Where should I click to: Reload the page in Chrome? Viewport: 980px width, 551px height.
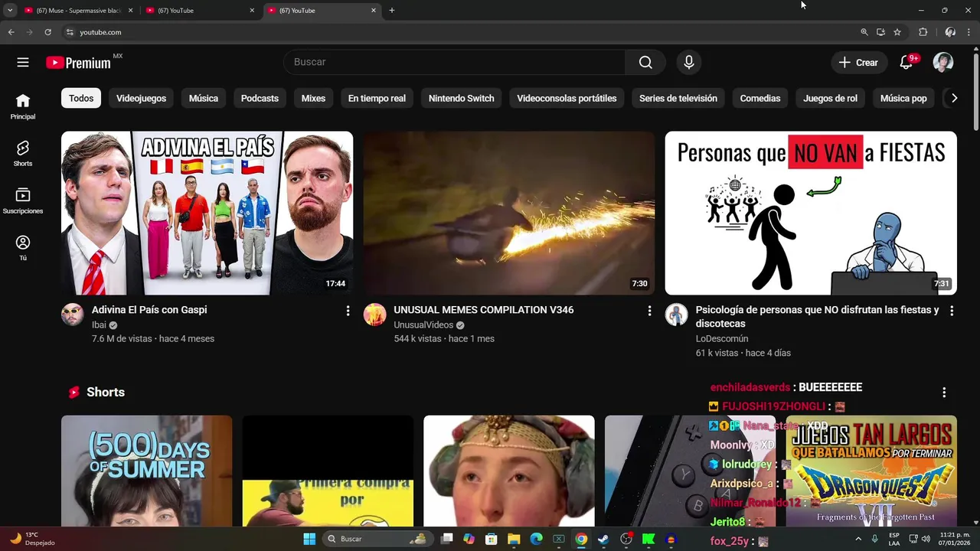click(47, 32)
